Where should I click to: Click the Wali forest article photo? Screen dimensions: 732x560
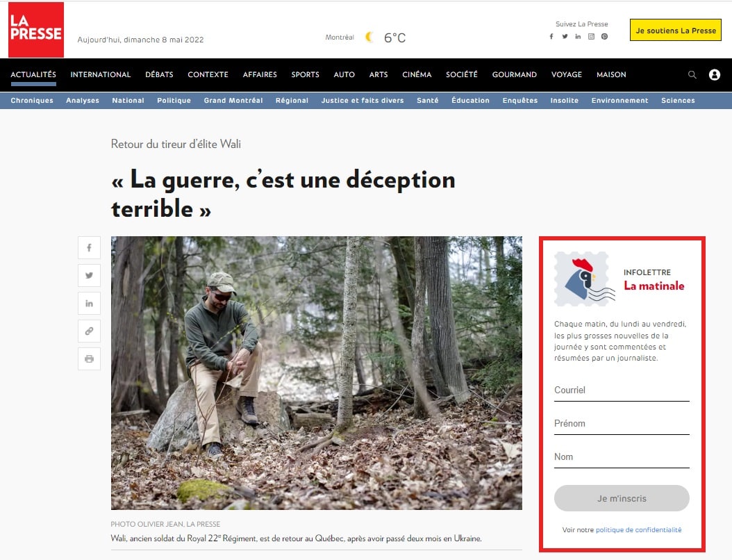point(317,372)
